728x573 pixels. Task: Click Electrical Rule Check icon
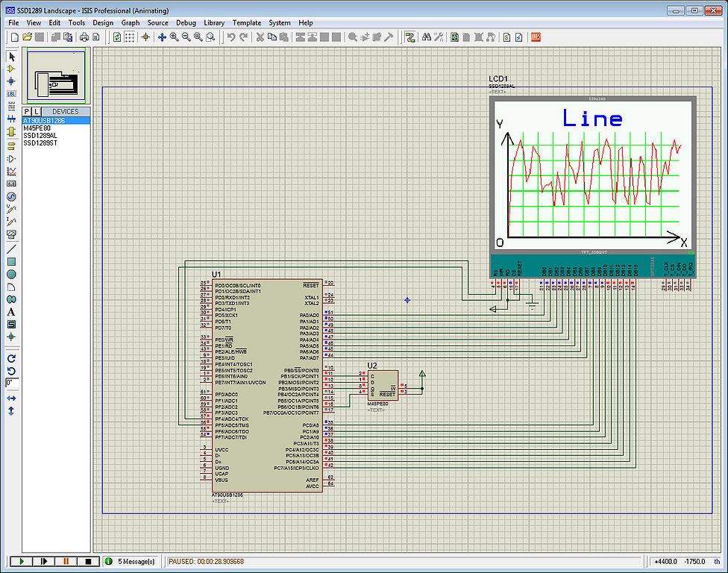pyautogui.click(x=518, y=37)
